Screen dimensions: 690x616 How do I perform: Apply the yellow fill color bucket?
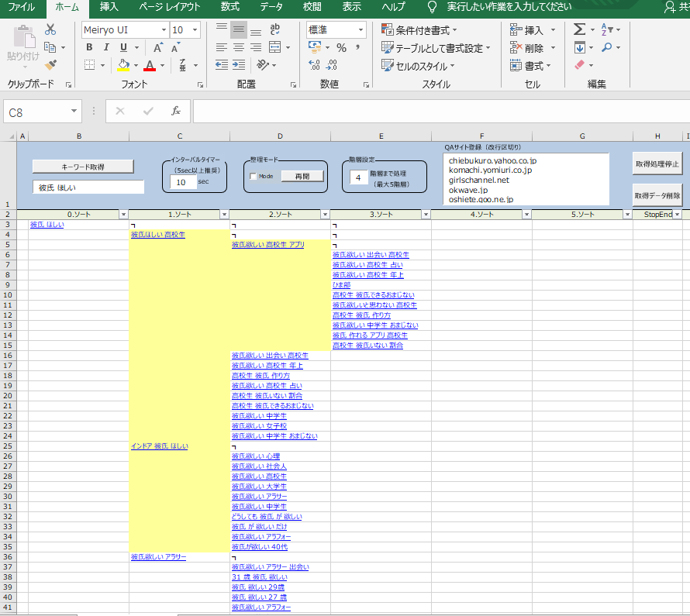point(123,65)
